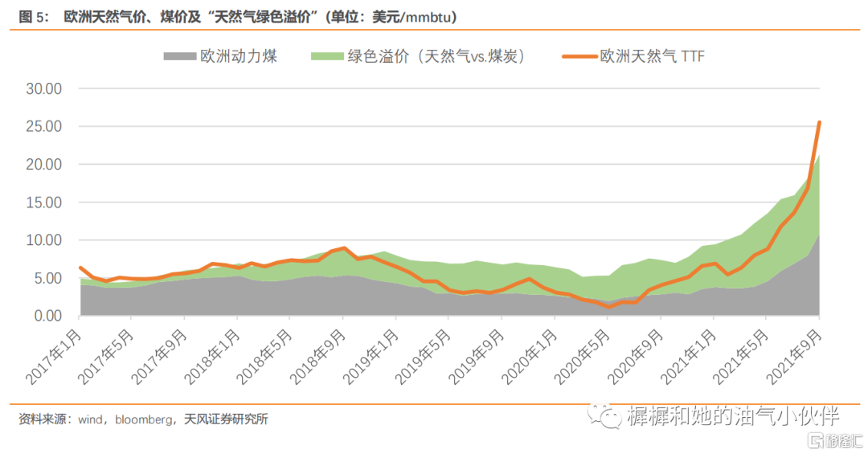Viewport: 868px width, 454px height.
Task: Click the gray legend marker for 欧洲动力煤
Action: (x=180, y=56)
